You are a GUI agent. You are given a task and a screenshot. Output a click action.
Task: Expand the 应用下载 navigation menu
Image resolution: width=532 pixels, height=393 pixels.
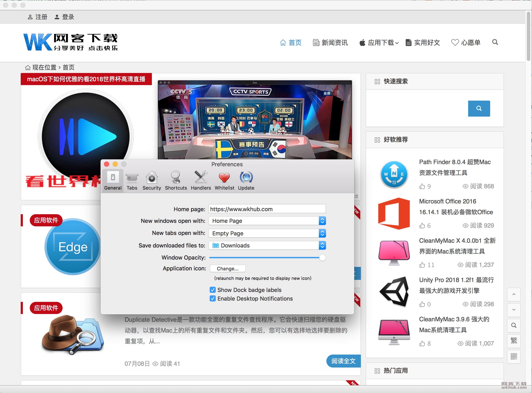point(379,43)
